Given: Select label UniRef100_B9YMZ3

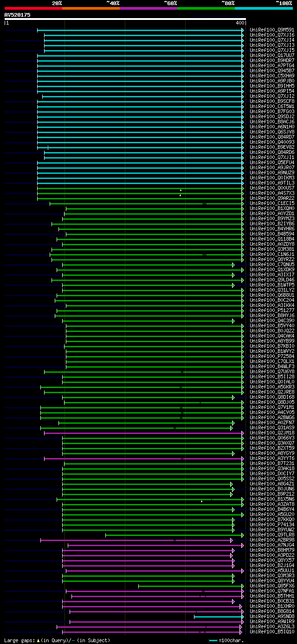Looking at the screenshot, I should [272, 218].
